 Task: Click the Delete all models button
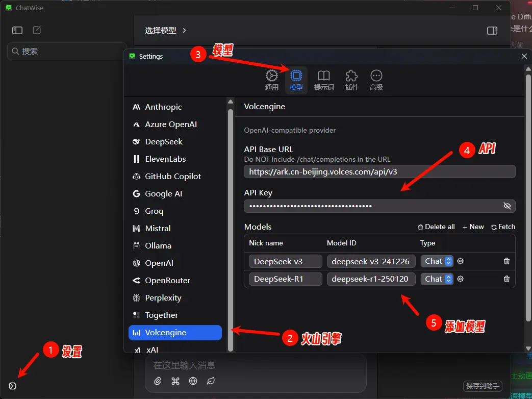click(436, 227)
